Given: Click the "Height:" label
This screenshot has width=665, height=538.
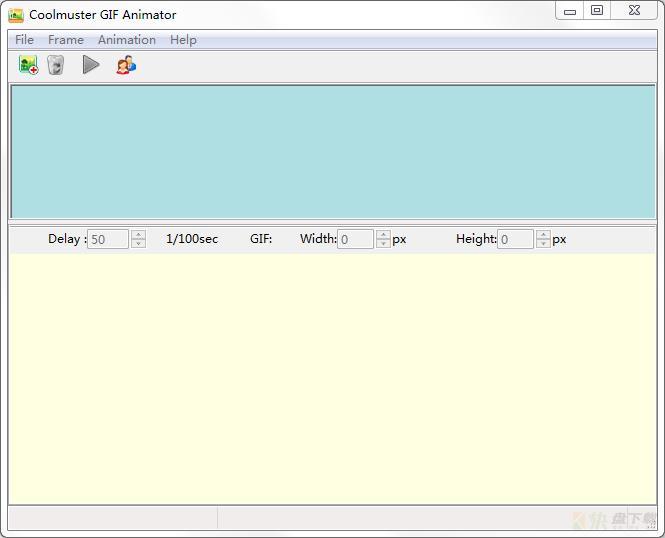Looking at the screenshot, I should (x=476, y=239).
